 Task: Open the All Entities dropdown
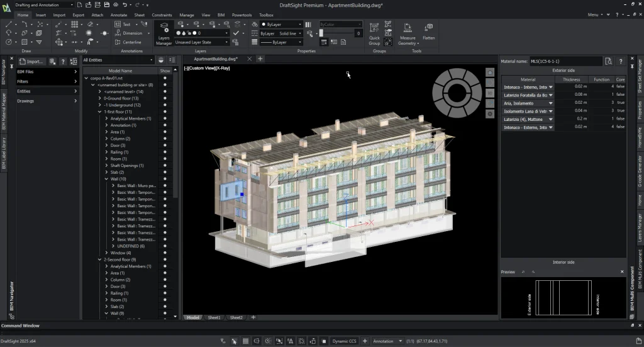point(118,60)
